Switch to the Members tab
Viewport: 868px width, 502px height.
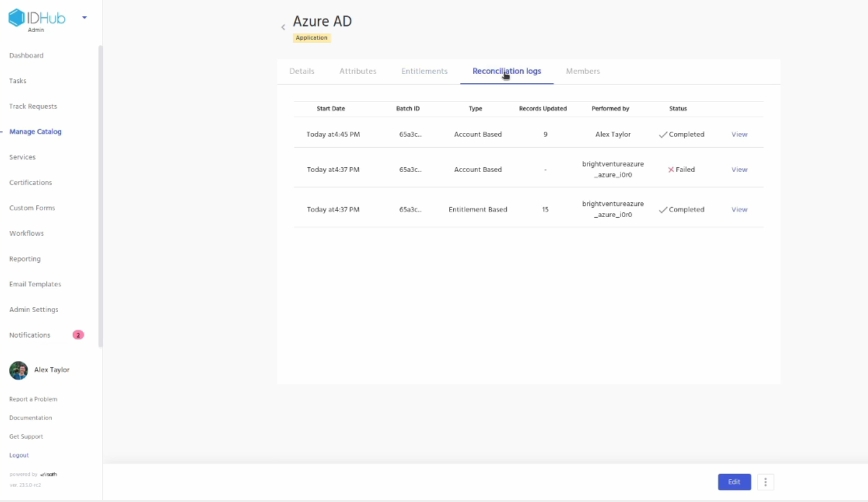point(583,71)
